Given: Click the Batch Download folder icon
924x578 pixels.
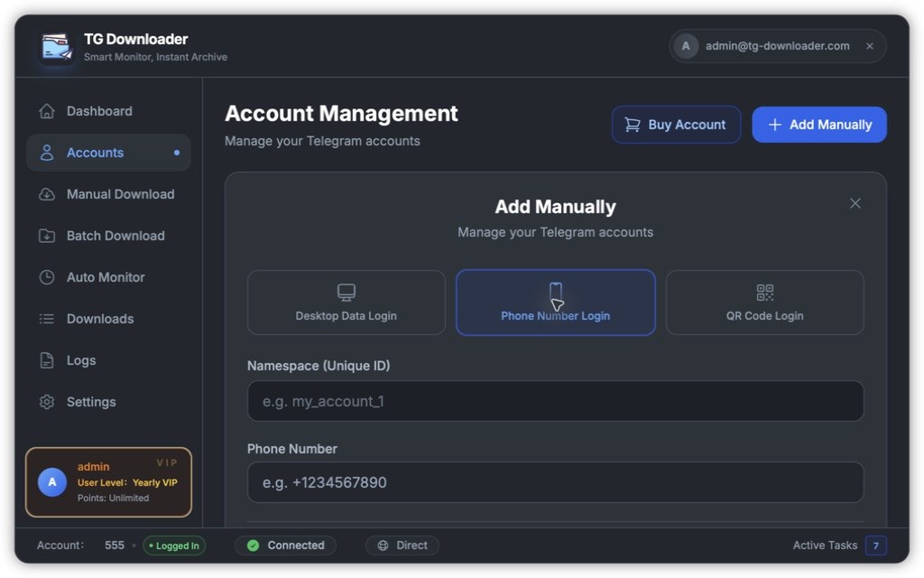Looking at the screenshot, I should (x=47, y=236).
